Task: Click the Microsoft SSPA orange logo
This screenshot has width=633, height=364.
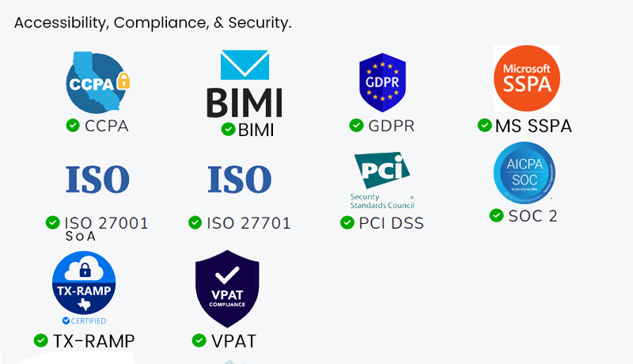Action: (x=527, y=78)
